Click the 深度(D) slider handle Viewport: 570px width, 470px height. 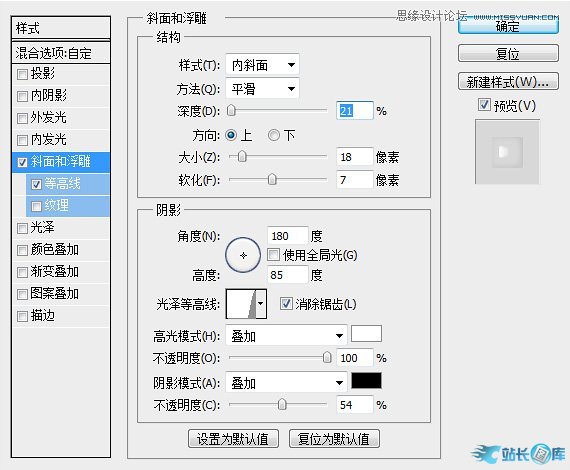coord(231,111)
